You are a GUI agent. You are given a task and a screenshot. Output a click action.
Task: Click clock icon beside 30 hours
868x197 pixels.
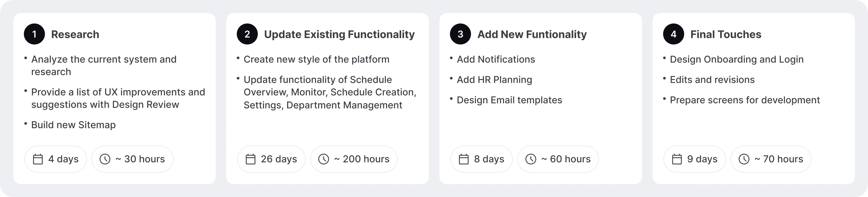[105, 159]
